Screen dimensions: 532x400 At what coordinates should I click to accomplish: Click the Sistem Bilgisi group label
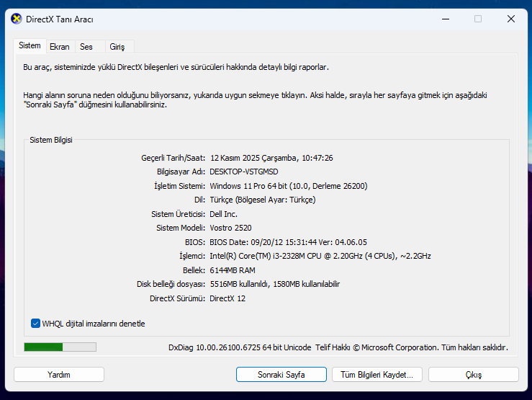tap(51, 140)
